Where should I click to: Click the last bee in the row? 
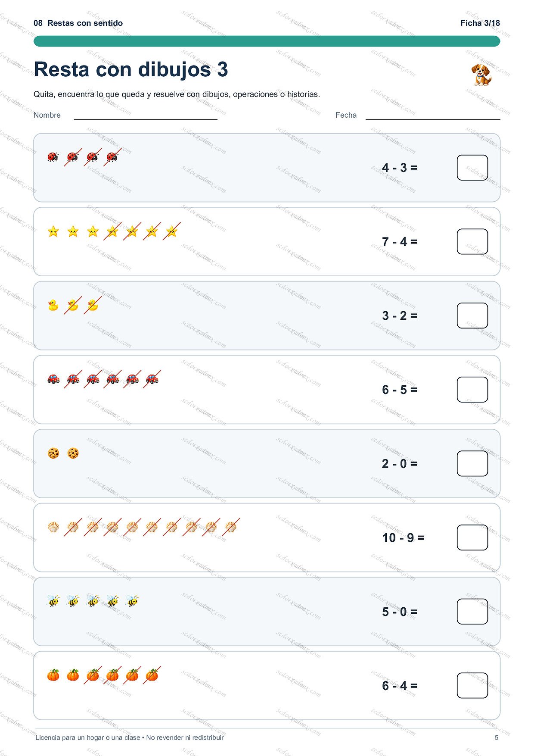pyautogui.click(x=132, y=601)
